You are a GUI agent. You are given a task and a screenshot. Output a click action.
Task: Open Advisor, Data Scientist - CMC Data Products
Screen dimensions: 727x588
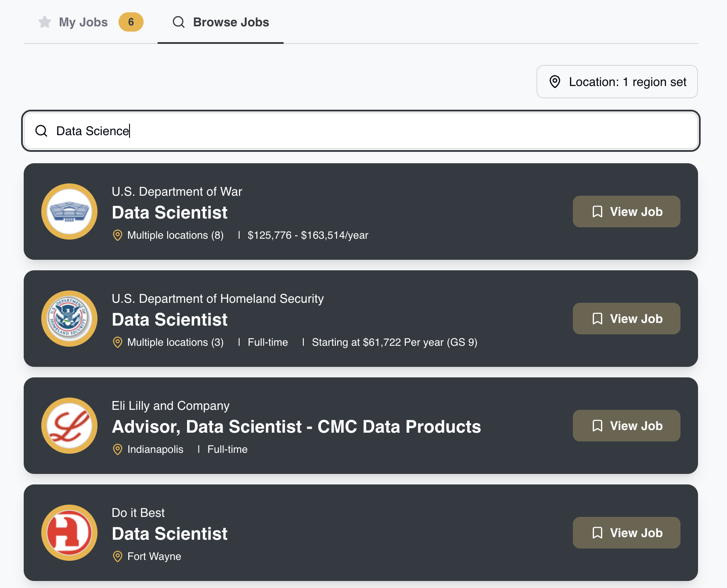pos(296,427)
